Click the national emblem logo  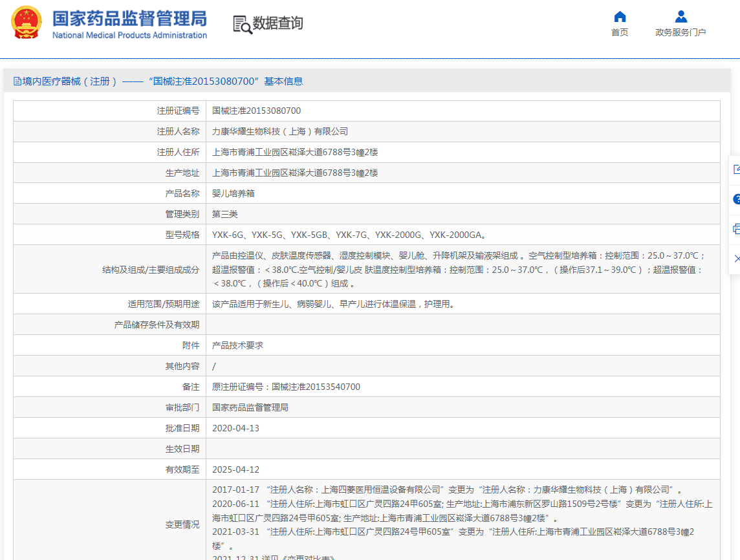coord(26,23)
